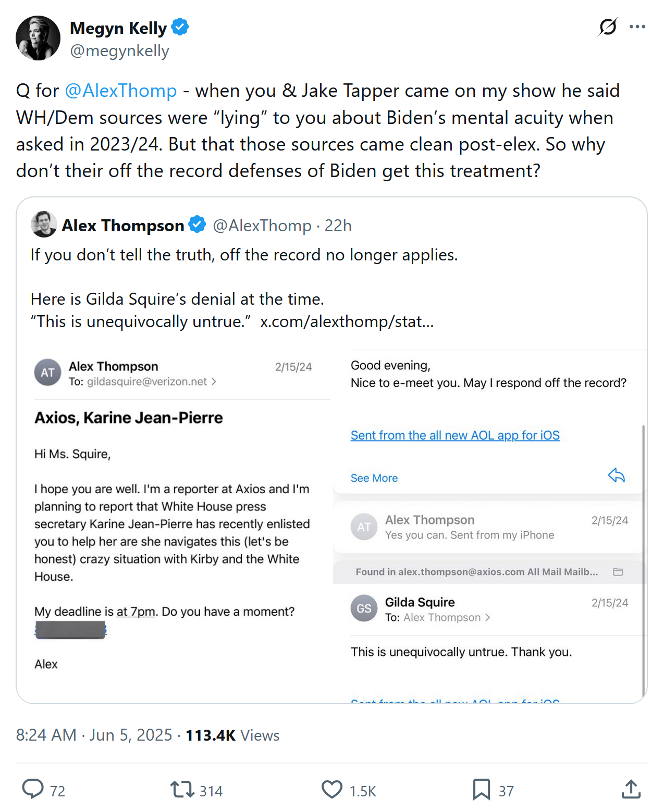This screenshot has height=812, width=664.
Task: Click Alex Thompson's verified checkmark badge
Action: click(x=197, y=224)
